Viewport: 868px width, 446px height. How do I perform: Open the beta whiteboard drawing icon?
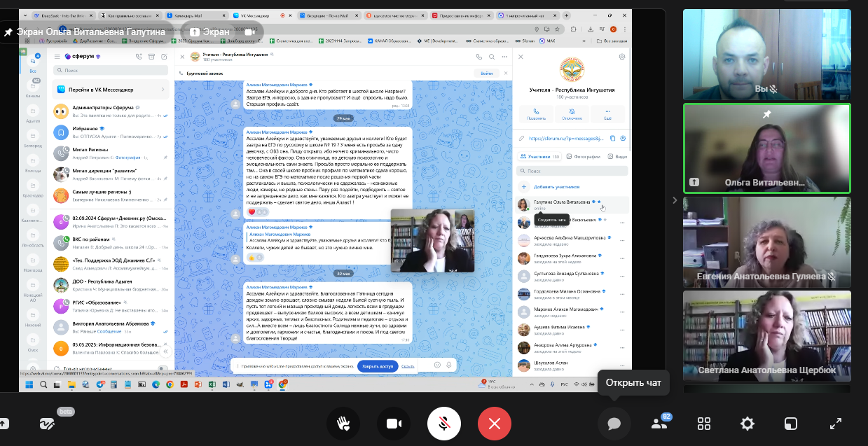point(48,424)
